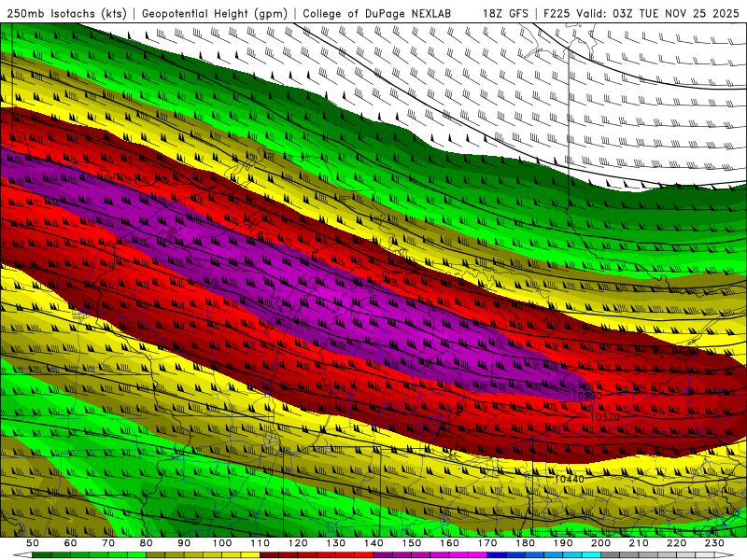Click the 110 kts colorbar label
Screen dimensions: 747x560
click(x=261, y=543)
